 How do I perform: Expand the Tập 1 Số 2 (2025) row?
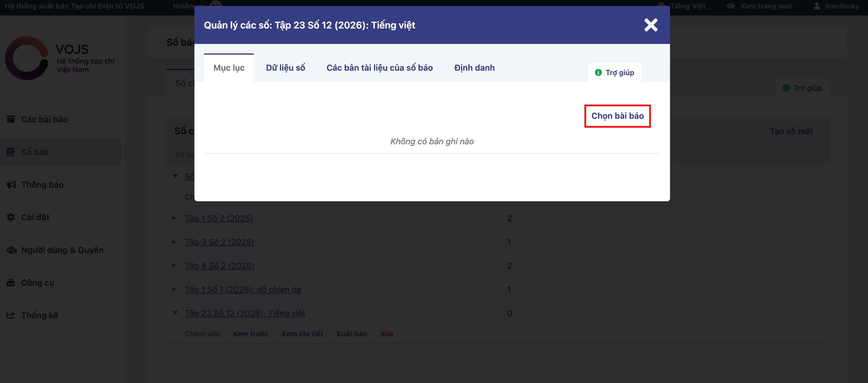(x=174, y=218)
